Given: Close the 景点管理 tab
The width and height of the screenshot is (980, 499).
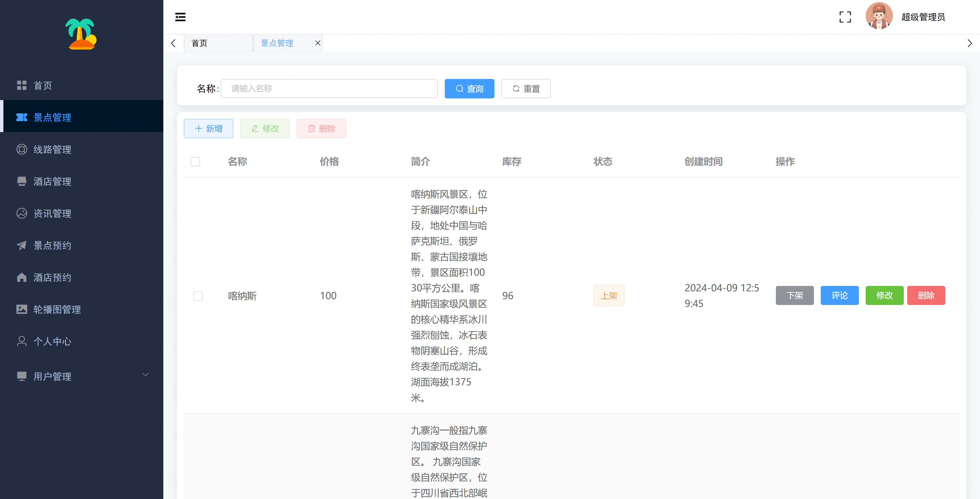Looking at the screenshot, I should coord(317,43).
